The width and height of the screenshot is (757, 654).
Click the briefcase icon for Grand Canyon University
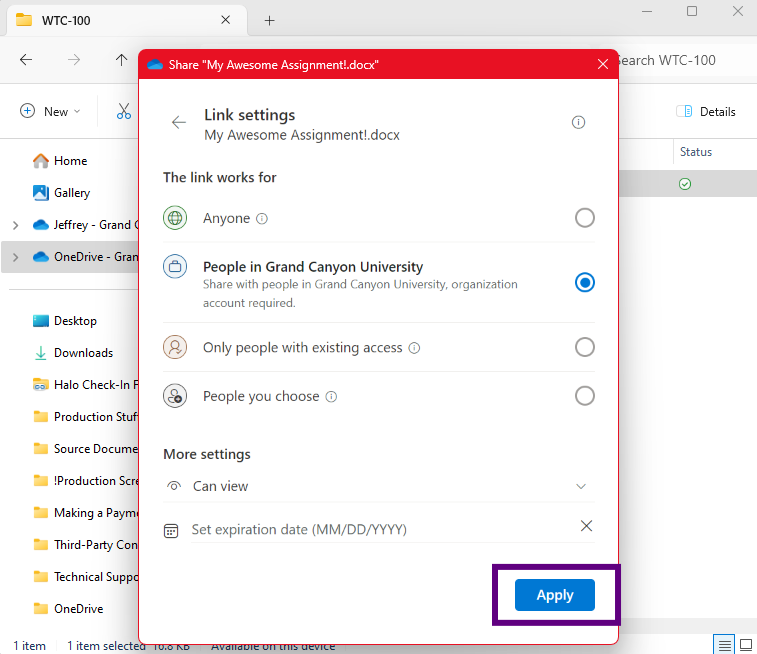[175, 266]
